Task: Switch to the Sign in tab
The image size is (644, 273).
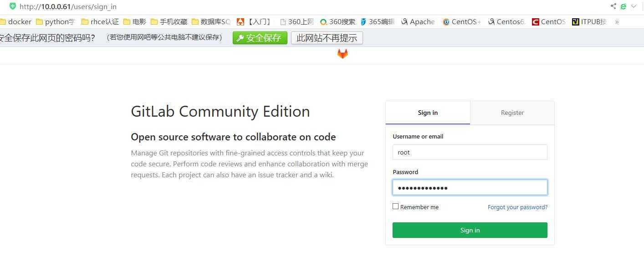Action: coord(428,113)
